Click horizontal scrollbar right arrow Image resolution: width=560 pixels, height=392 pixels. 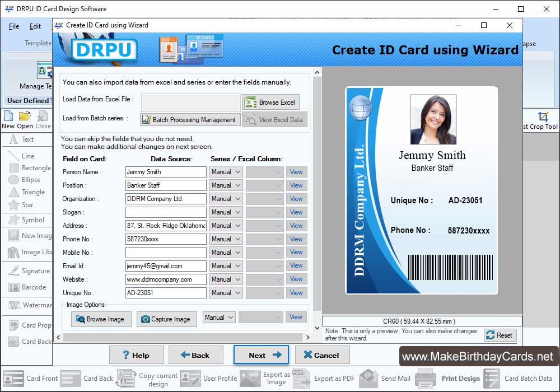pyautogui.click(x=308, y=337)
